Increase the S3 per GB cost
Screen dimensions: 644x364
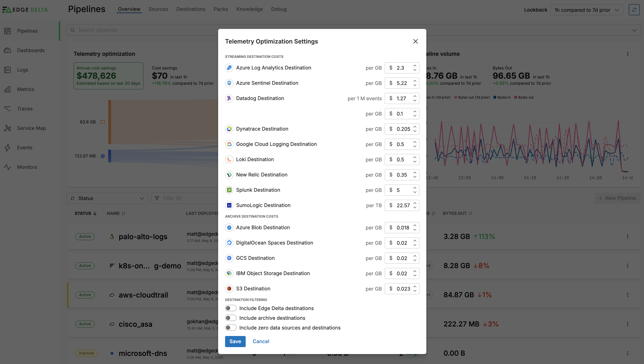coord(415,286)
